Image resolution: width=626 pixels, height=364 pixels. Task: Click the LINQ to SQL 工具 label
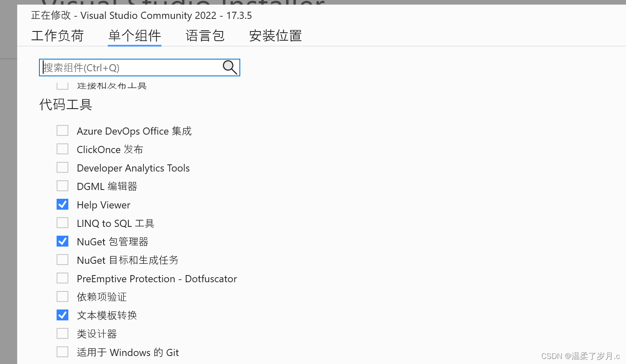116,224
